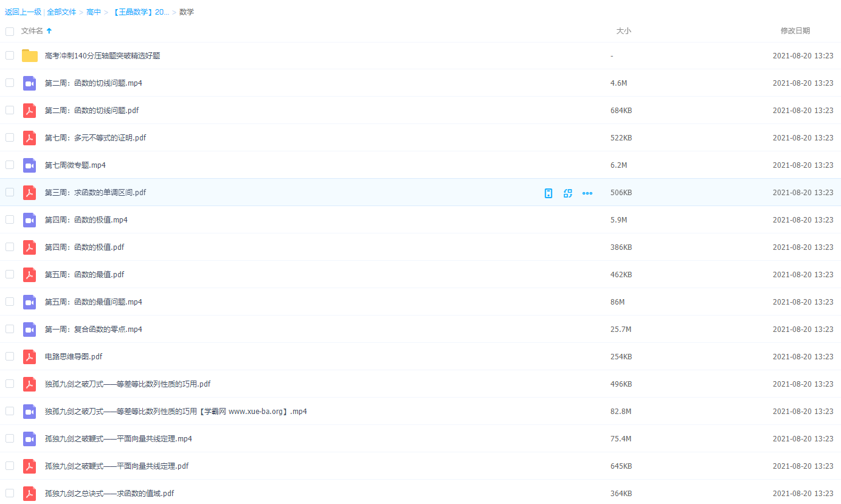Sort the list by 修改日期 column
This screenshot has width=841, height=504.
[x=795, y=31]
